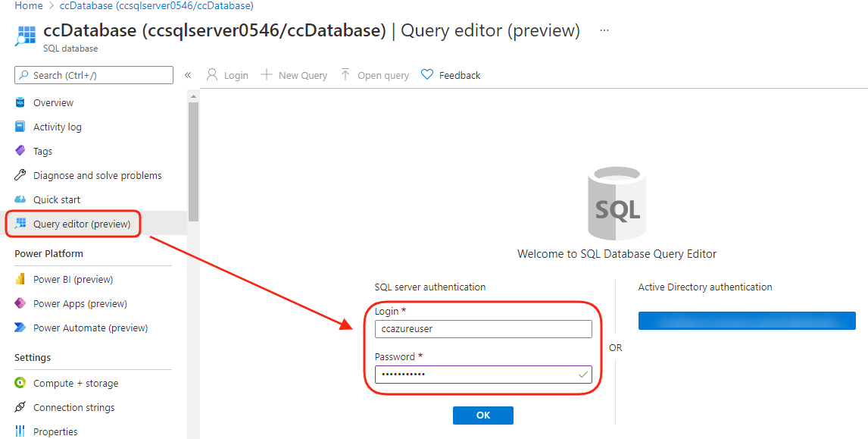
Task: Click the Power Platform section heading
Action: coord(48,254)
